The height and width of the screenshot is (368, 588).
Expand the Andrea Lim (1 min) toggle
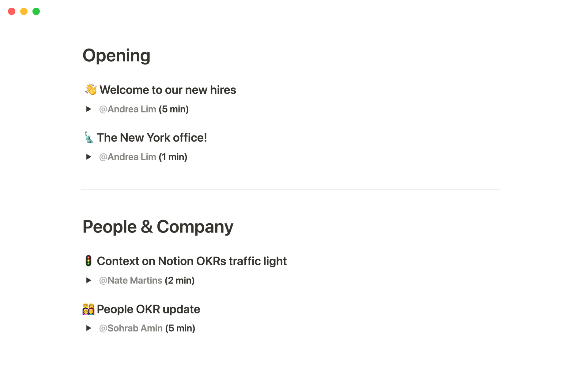pyautogui.click(x=89, y=157)
